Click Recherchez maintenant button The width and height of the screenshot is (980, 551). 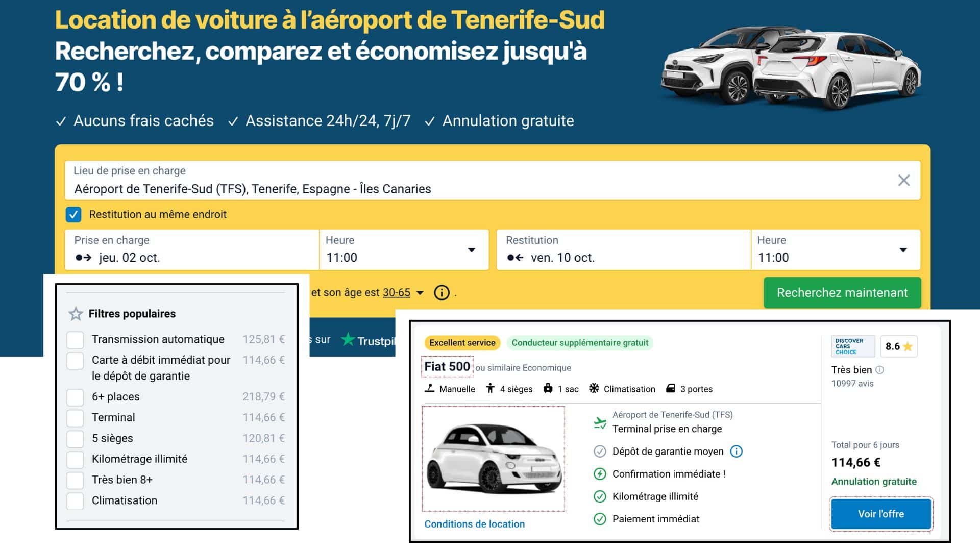842,293
